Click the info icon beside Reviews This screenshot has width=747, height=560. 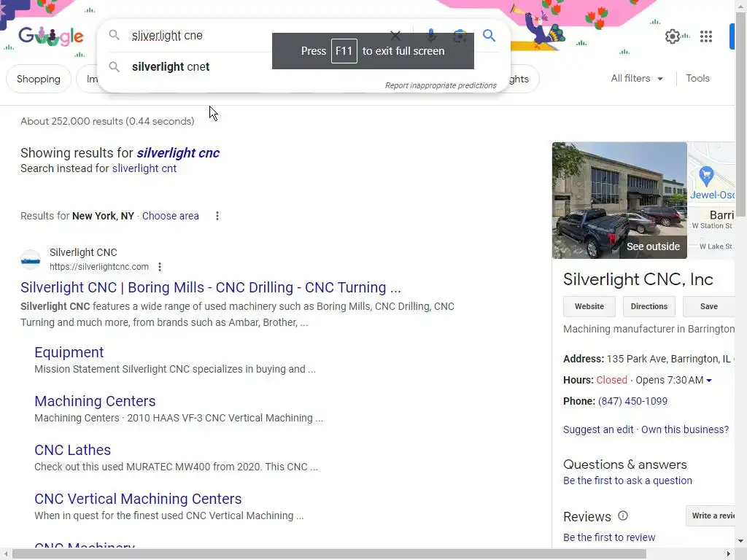(x=623, y=516)
